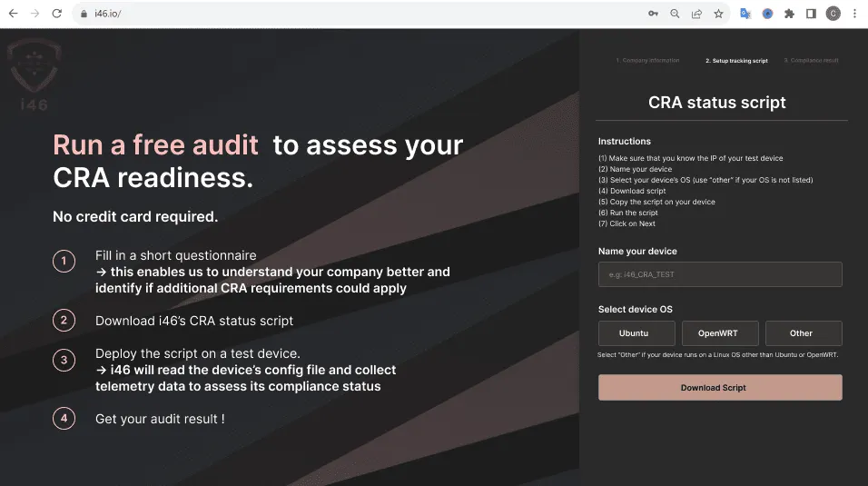
Task: Open the saved passwords key icon
Action: 653,14
